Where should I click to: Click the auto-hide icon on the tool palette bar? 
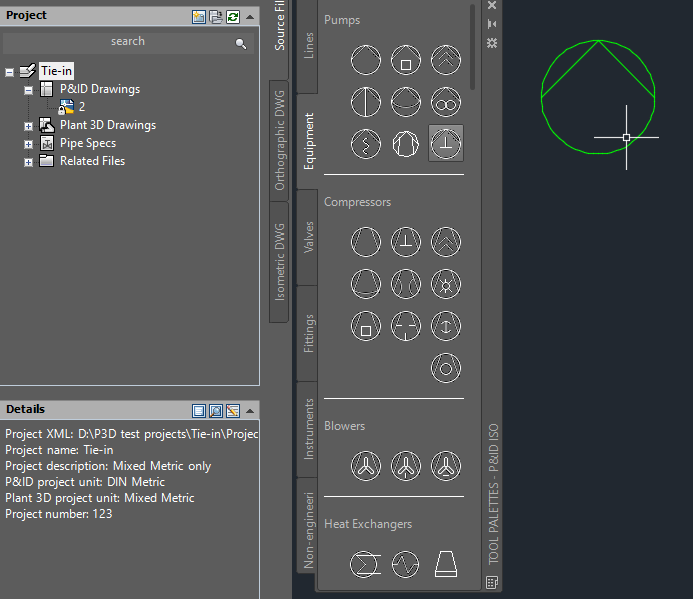tap(492, 24)
